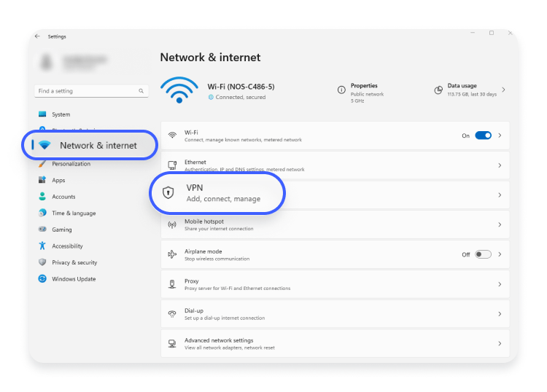
Task: Select Personalization in the sidebar
Action: [x=71, y=164]
